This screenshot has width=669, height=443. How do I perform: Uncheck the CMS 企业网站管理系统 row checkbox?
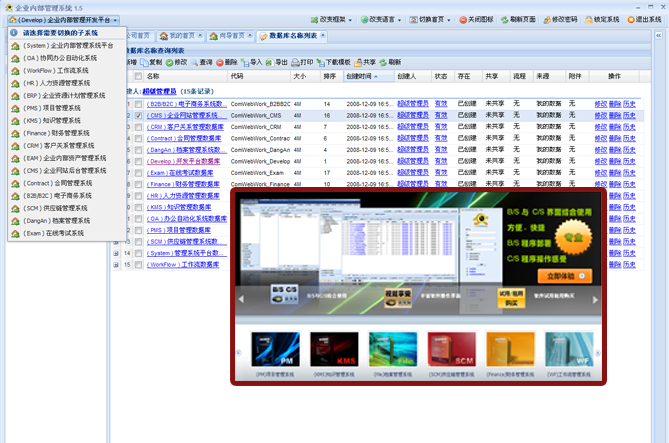coord(138,115)
